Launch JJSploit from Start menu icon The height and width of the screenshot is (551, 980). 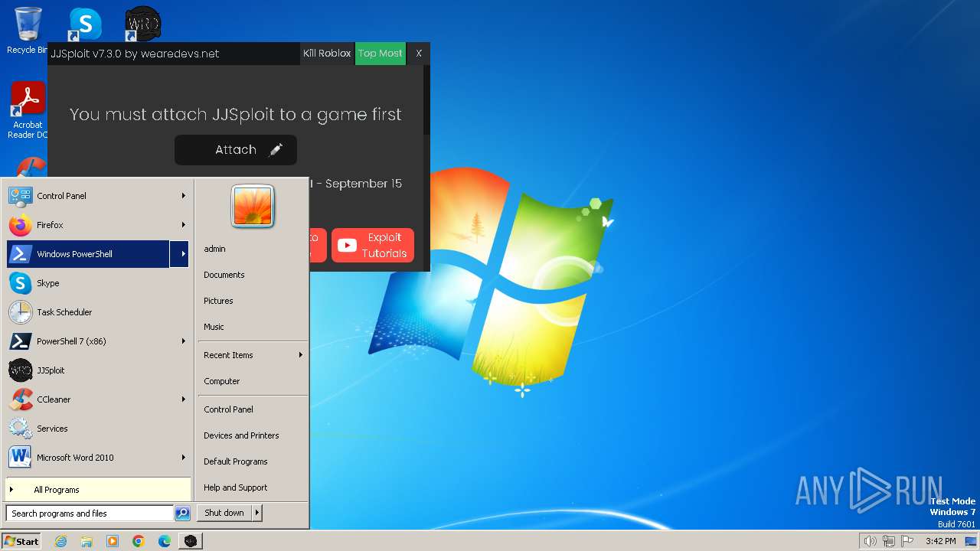point(20,370)
